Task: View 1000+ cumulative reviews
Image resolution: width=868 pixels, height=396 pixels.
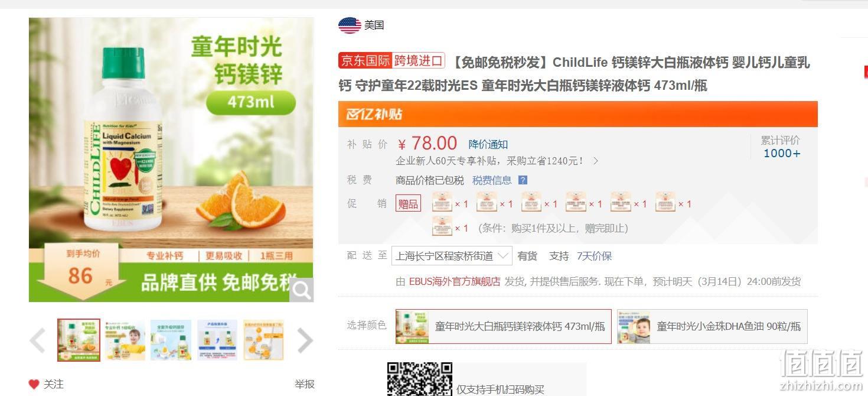Action: (782, 153)
